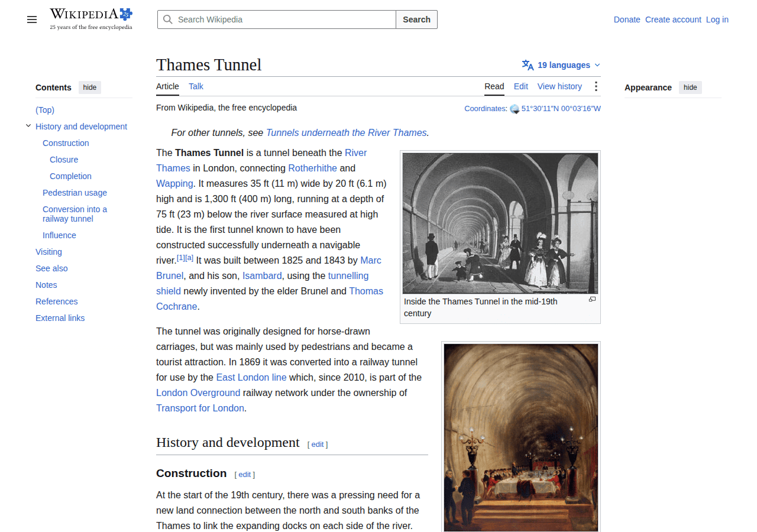Go to Closure in contents
The width and height of the screenshot is (757, 532).
64,160
